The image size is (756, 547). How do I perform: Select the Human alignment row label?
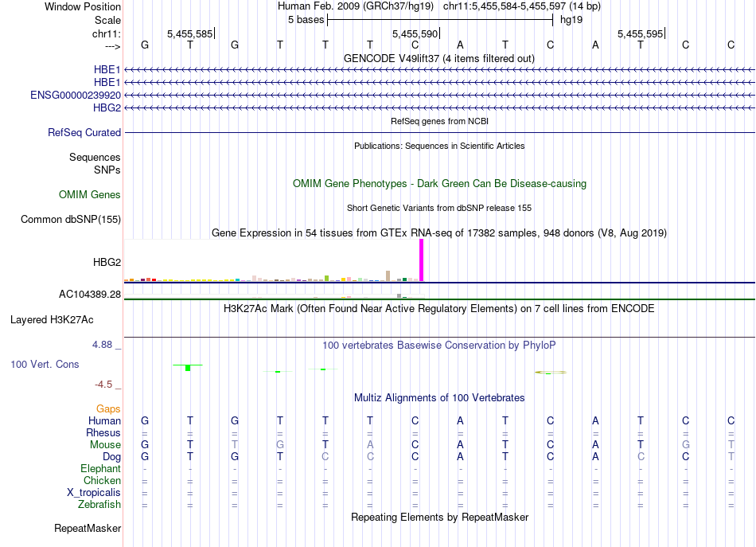click(x=104, y=420)
